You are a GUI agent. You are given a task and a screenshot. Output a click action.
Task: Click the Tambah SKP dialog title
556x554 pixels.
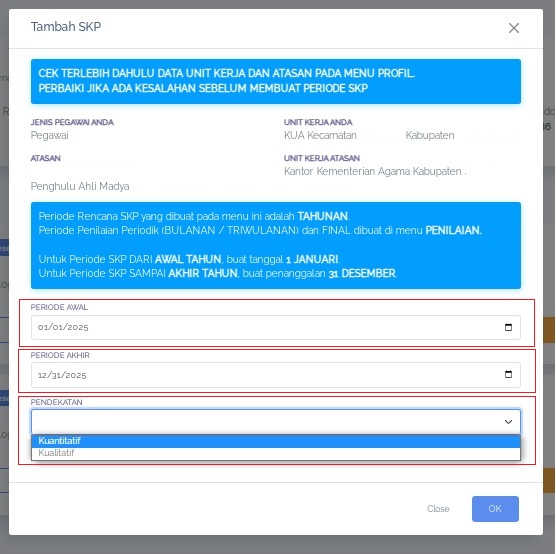66,27
